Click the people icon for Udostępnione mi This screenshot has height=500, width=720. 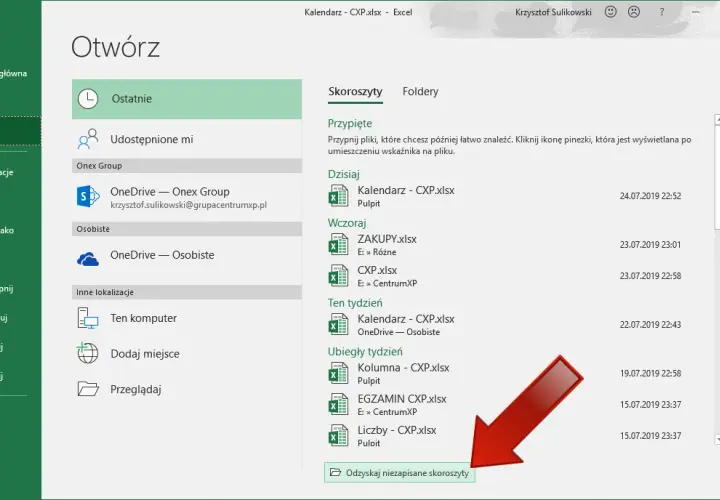pyautogui.click(x=88, y=139)
